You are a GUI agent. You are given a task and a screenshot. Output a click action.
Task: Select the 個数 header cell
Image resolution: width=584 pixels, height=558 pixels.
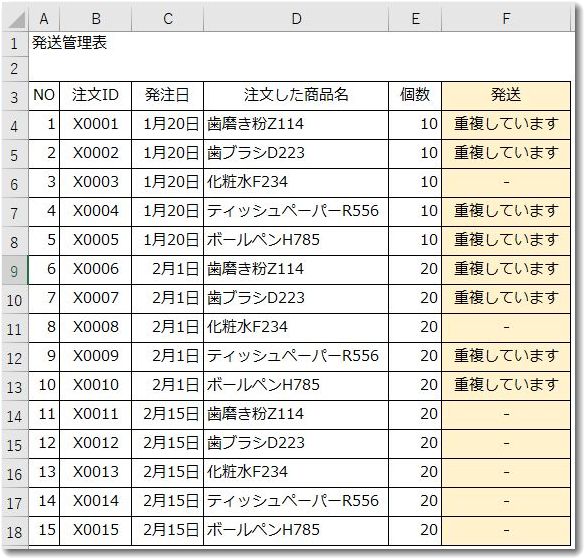coord(415,95)
